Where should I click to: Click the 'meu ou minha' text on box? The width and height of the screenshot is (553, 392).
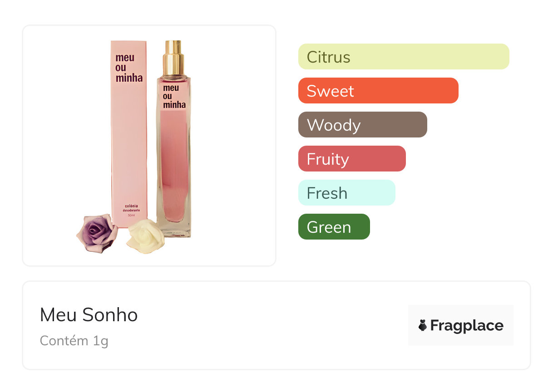click(129, 68)
